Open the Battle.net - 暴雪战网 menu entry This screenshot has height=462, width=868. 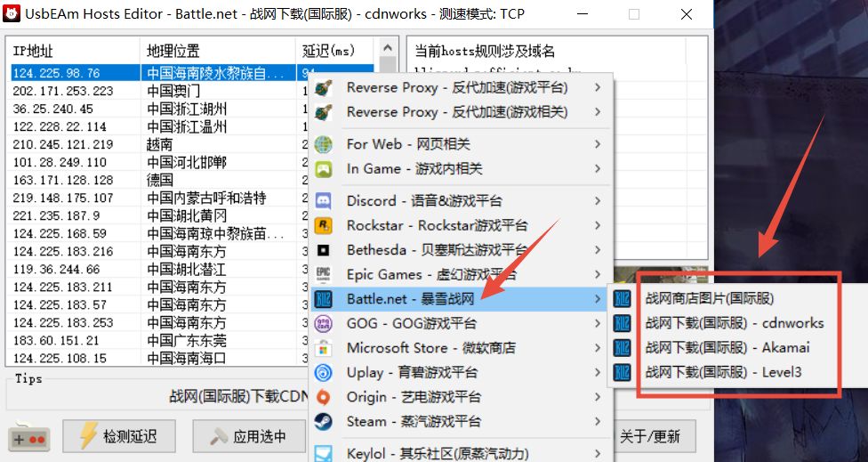click(460, 299)
